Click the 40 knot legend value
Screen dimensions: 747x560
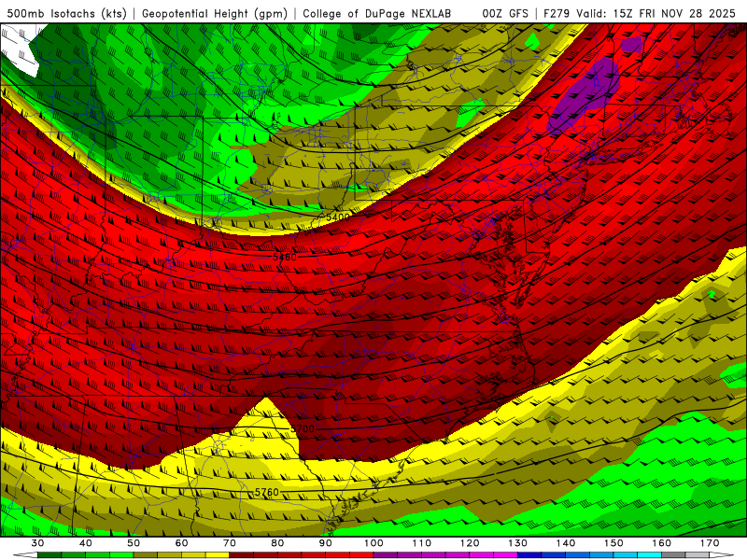pos(86,543)
